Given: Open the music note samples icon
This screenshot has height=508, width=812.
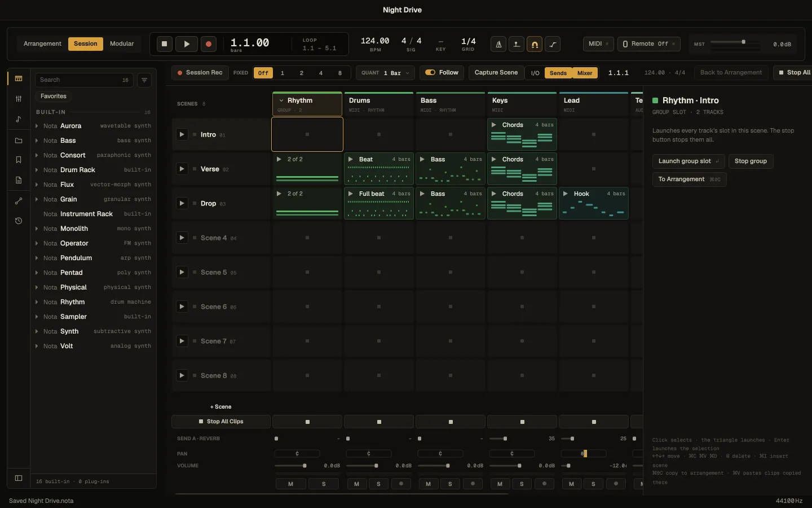Looking at the screenshot, I should coord(19,119).
